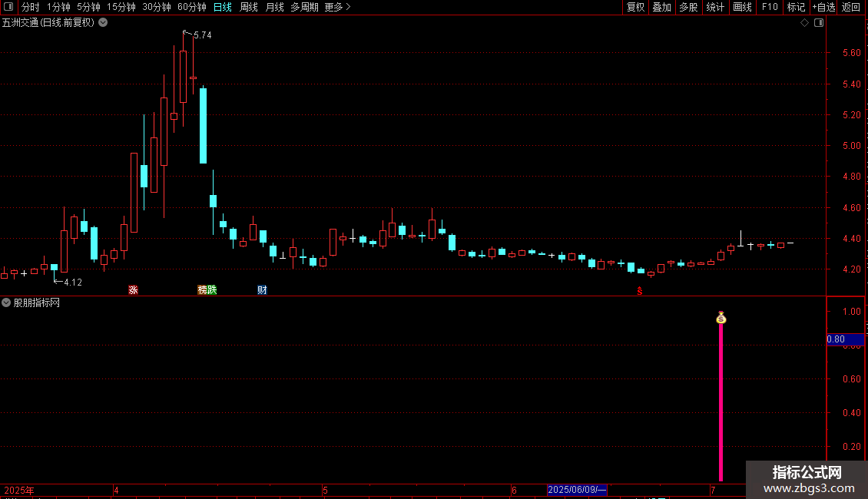Switch to the 周线 weekly chart
Image resolution: width=868 pixels, height=499 pixels.
click(x=249, y=7)
